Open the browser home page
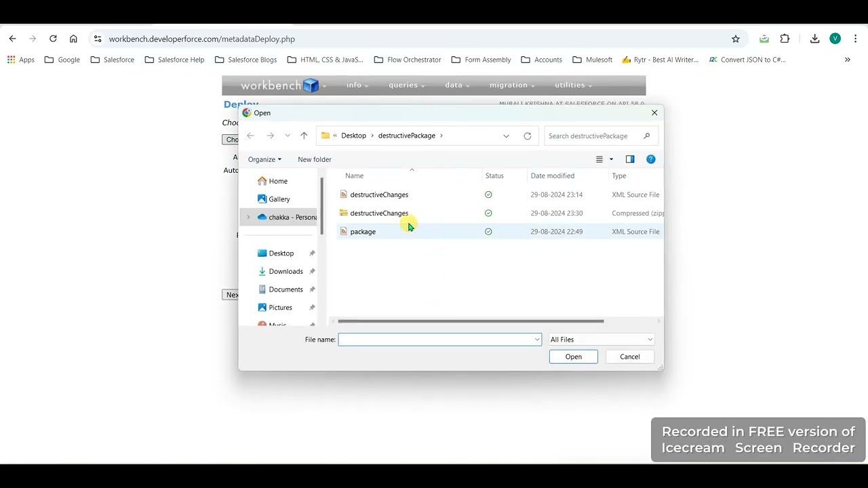868x488 pixels. pos(73,39)
